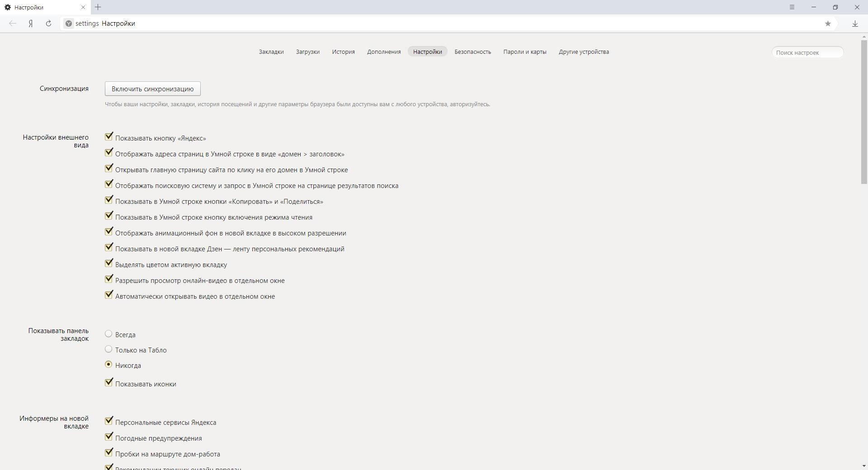The height and width of the screenshot is (470, 868).
Task: Close the Настройки browser tab
Action: [83, 7]
